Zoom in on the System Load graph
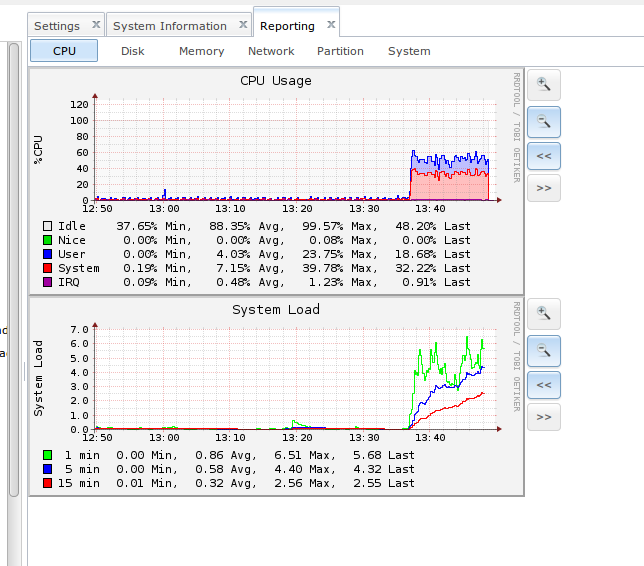The width and height of the screenshot is (644, 566). (x=543, y=314)
